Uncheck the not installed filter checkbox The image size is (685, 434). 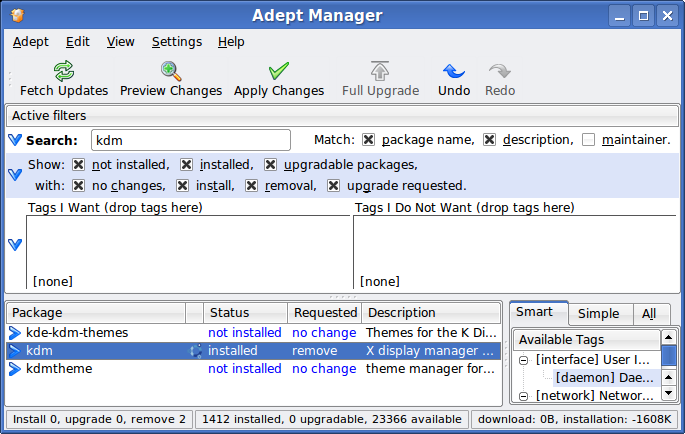click(79, 165)
